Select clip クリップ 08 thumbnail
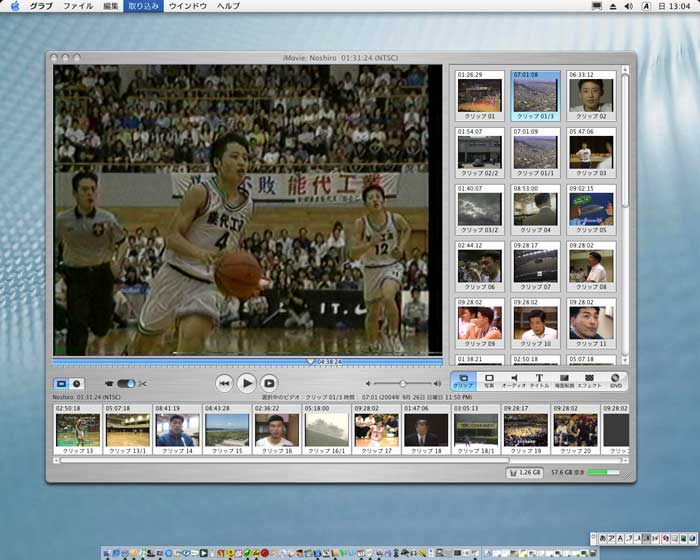 click(x=591, y=266)
